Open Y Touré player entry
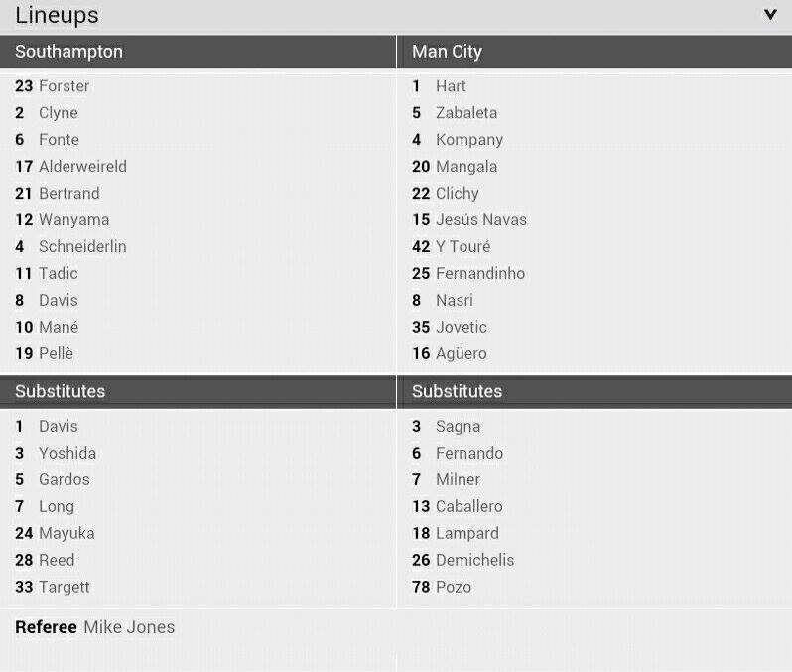The height and width of the screenshot is (672, 792). coord(451,246)
